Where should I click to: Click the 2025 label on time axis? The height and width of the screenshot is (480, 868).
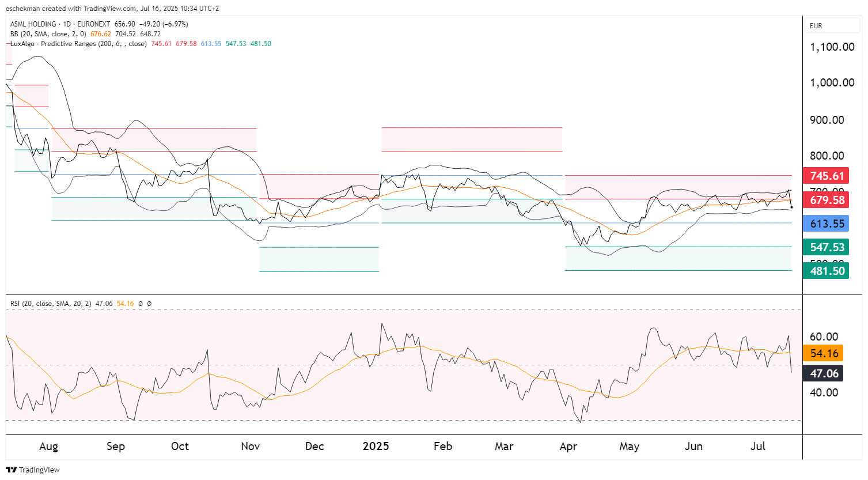coord(376,447)
